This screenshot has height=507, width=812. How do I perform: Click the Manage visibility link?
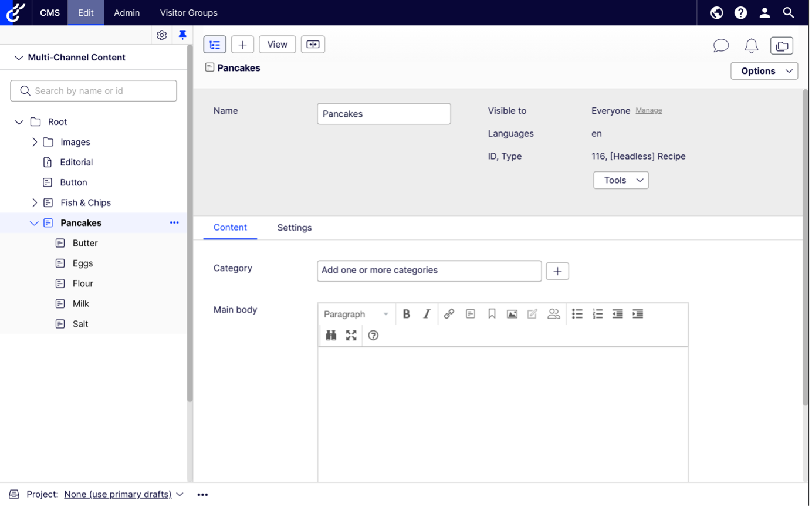[649, 110]
